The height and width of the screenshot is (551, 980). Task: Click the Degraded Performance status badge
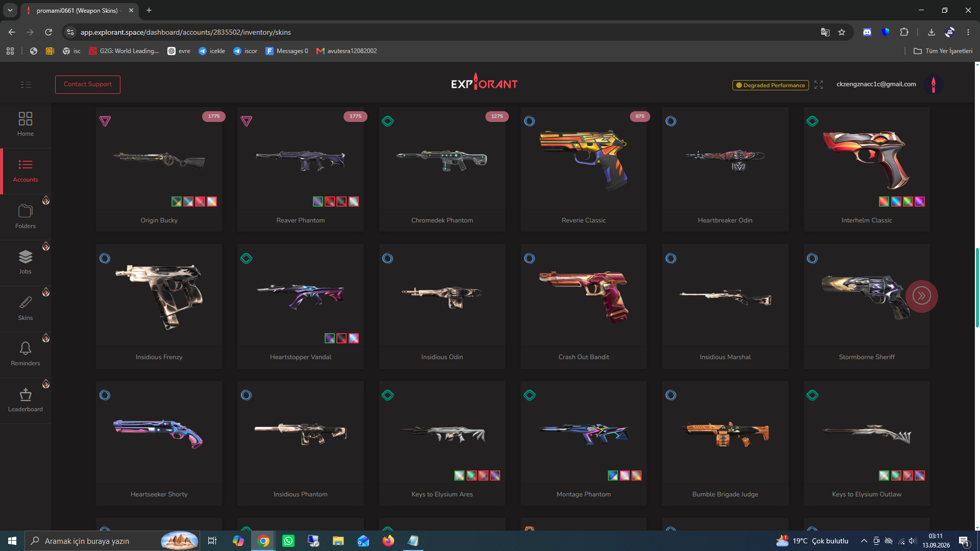coord(771,85)
